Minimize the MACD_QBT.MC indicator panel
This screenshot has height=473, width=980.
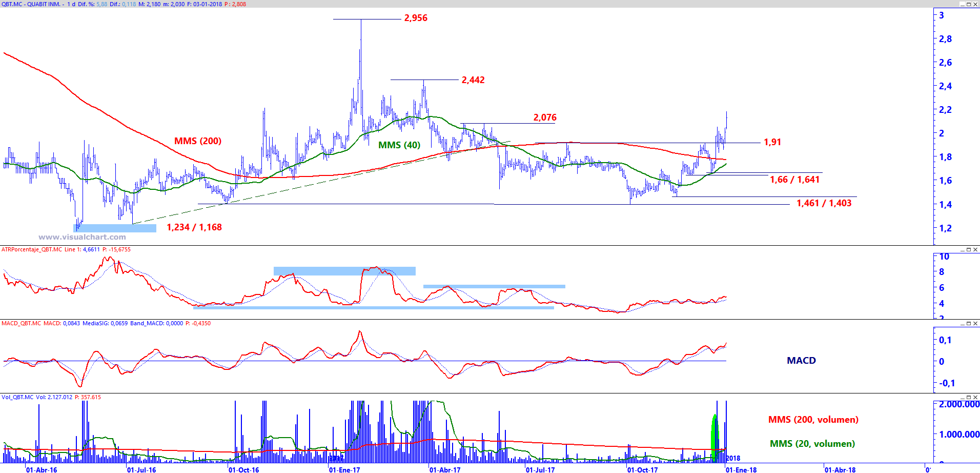click(962, 324)
